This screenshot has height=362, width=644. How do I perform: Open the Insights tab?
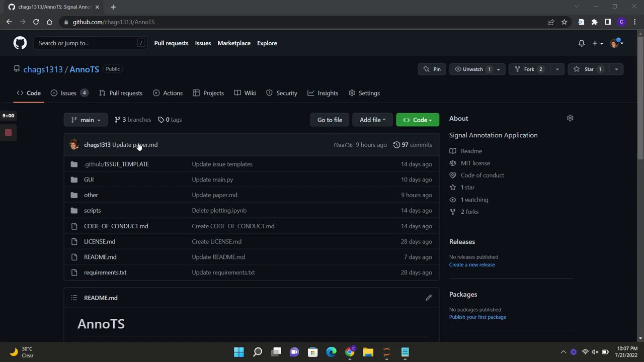323,93
